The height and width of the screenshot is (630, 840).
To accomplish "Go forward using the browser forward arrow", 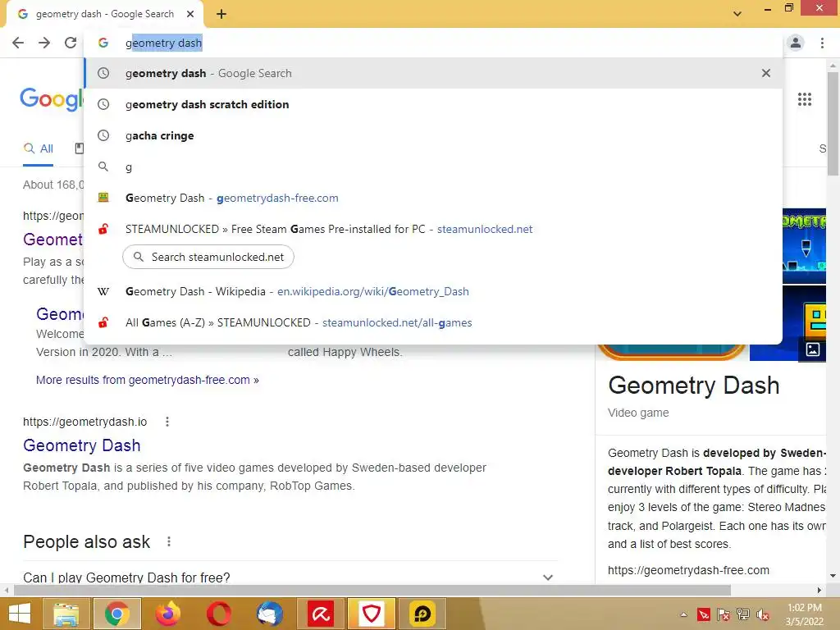I will click(44, 43).
